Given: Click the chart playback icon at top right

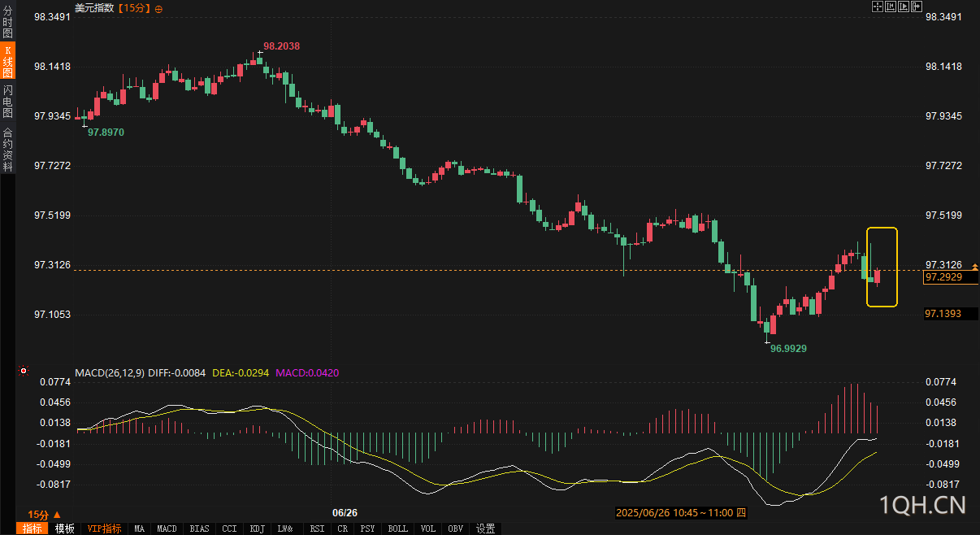Looking at the screenshot, I should tap(904, 7).
